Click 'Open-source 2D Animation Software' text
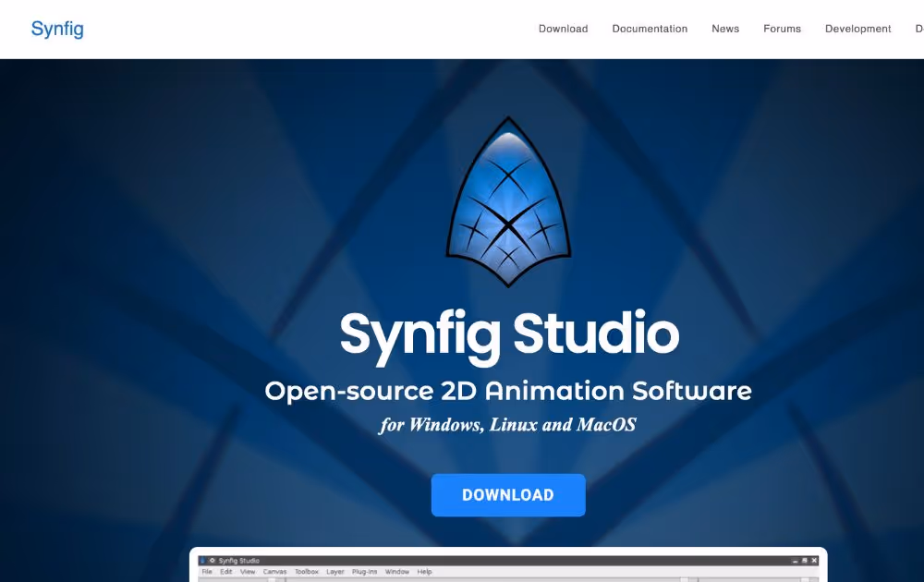The image size is (924, 582). click(x=508, y=391)
